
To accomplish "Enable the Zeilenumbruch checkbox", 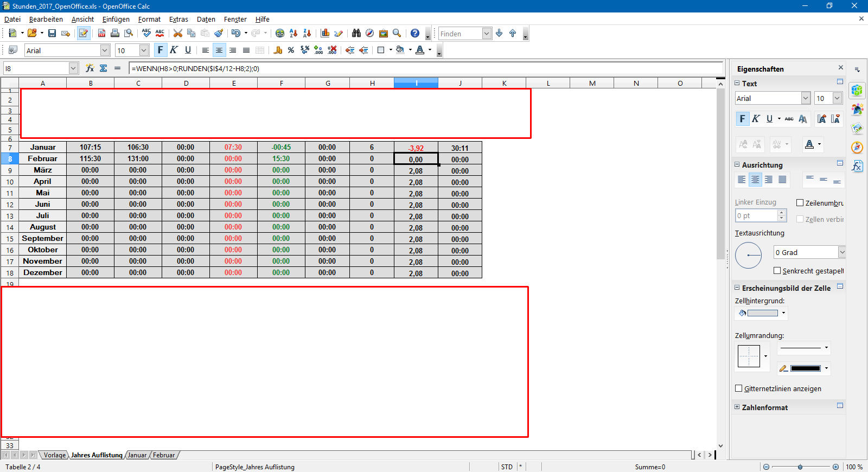I will click(x=800, y=203).
